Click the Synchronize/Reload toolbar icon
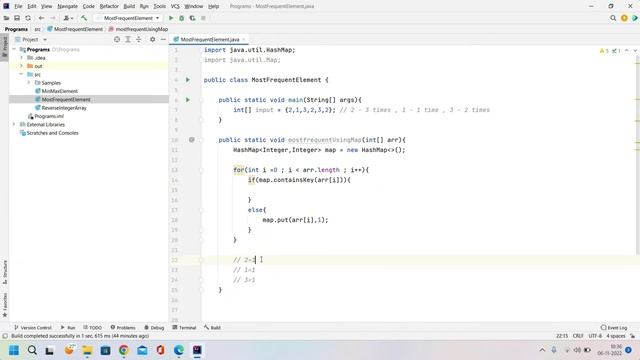This screenshot has height=360, width=640. pos(28,18)
